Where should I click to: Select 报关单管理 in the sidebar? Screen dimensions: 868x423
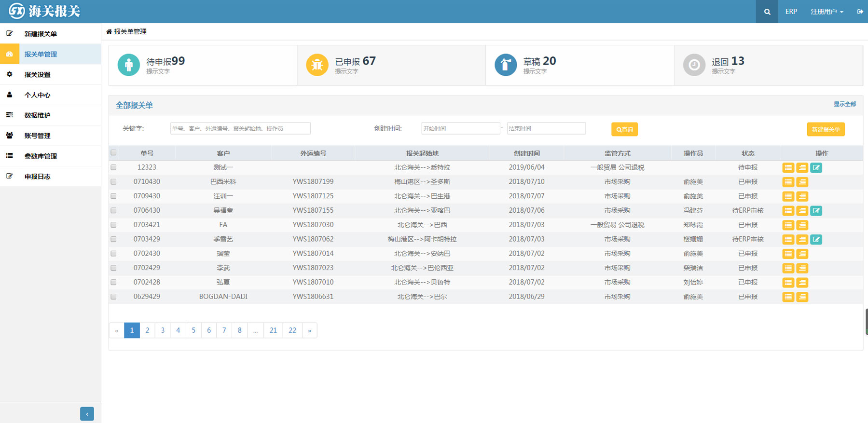tap(50, 54)
